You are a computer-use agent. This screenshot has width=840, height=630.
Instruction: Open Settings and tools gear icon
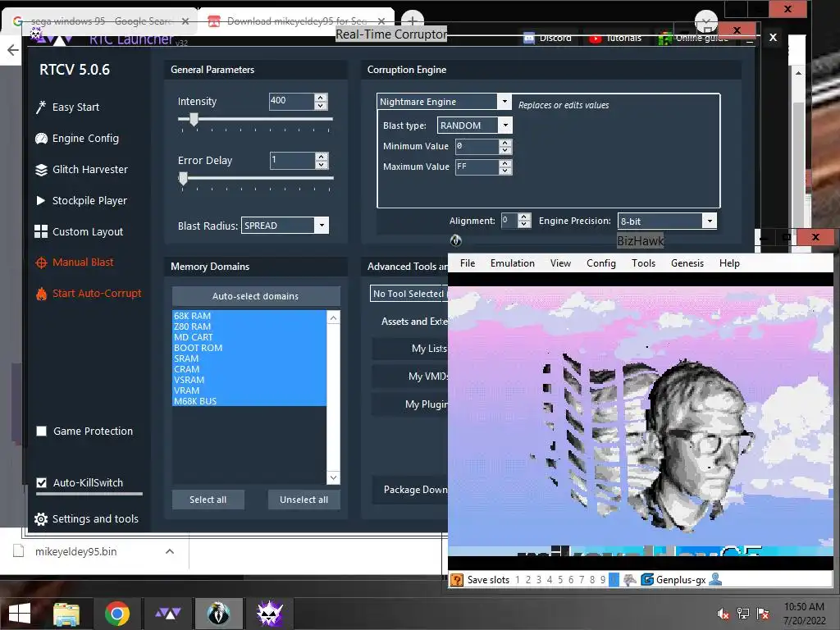pyautogui.click(x=41, y=519)
